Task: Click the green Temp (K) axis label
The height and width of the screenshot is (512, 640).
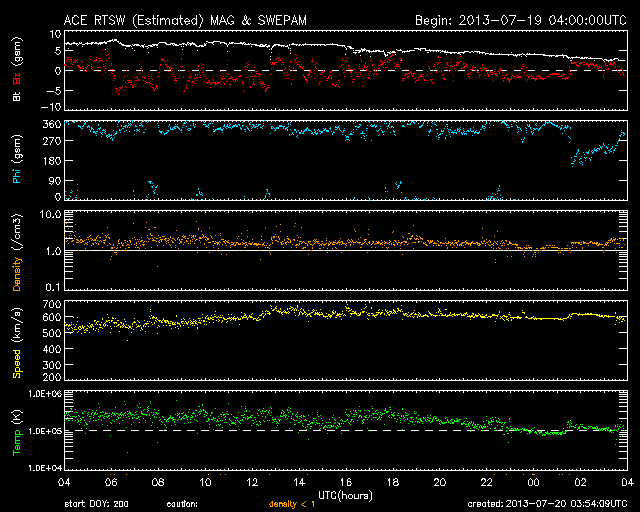Action: point(18,432)
